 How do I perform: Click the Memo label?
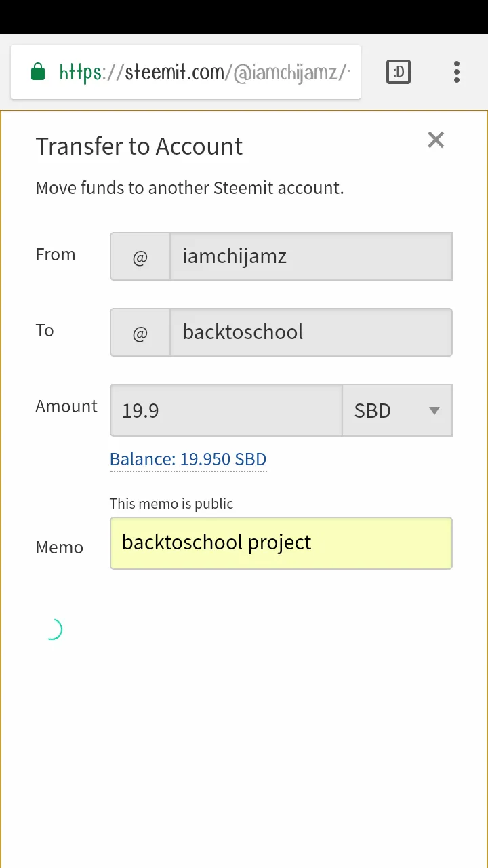(x=60, y=547)
